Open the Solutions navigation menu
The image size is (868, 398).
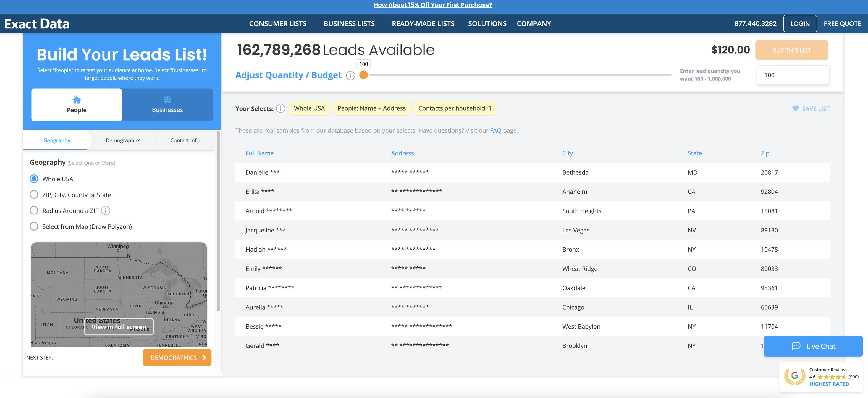pyautogui.click(x=487, y=23)
